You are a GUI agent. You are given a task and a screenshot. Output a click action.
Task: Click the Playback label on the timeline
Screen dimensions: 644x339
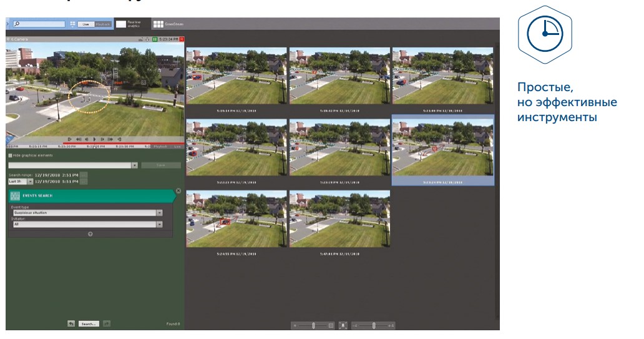[160, 146]
